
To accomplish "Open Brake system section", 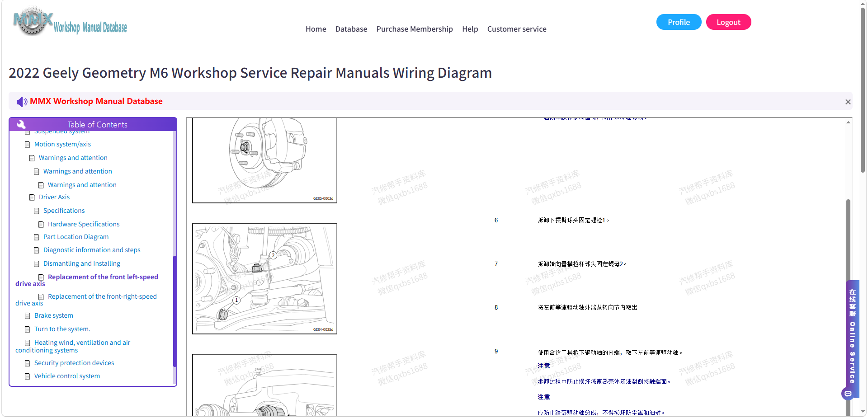I will [54, 315].
